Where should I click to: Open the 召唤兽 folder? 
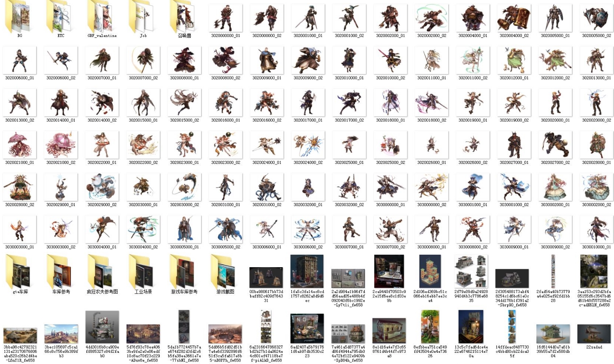183,16
